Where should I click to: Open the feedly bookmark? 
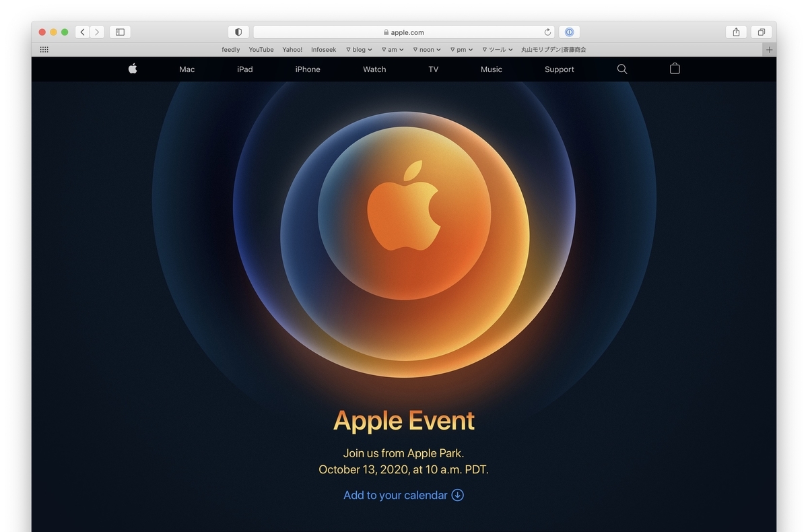pos(231,49)
